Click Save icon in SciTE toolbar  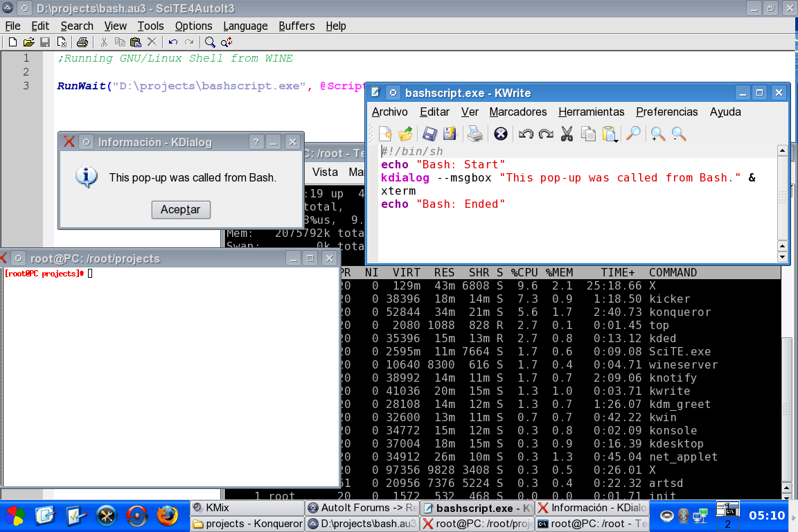[45, 42]
